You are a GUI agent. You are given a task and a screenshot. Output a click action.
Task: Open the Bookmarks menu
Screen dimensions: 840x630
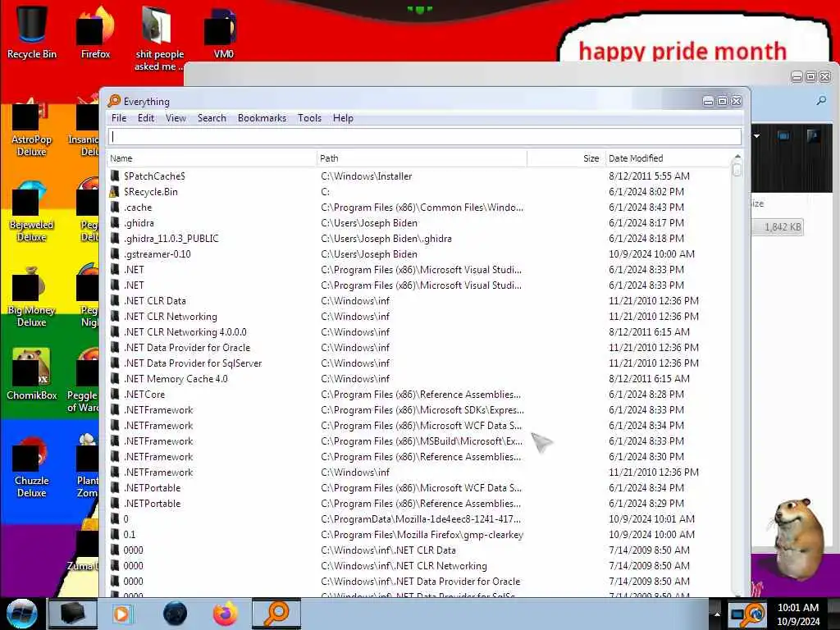pos(262,118)
